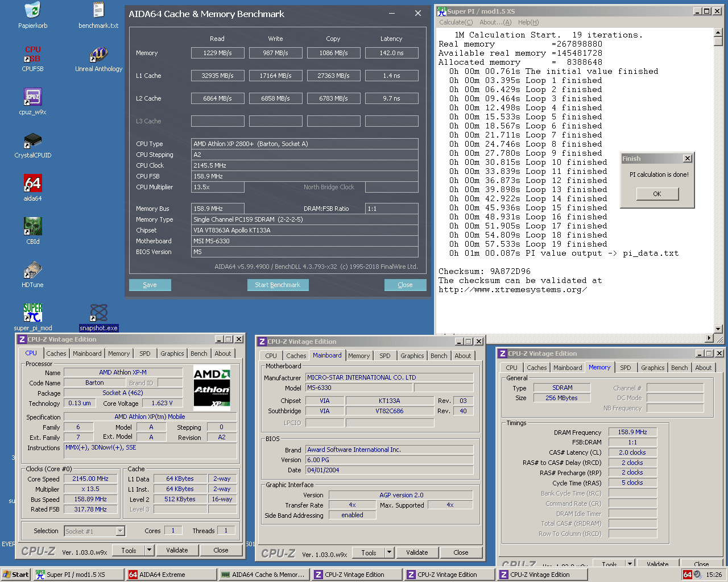728x582 pixels.
Task: Launch Unreal Anthology desktop shortcut
Action: point(98,59)
